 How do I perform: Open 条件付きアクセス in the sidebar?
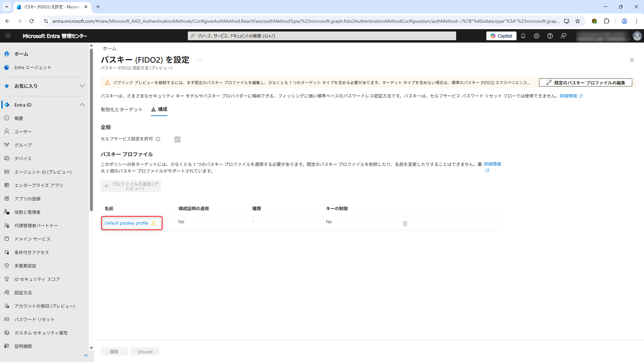[32, 252]
